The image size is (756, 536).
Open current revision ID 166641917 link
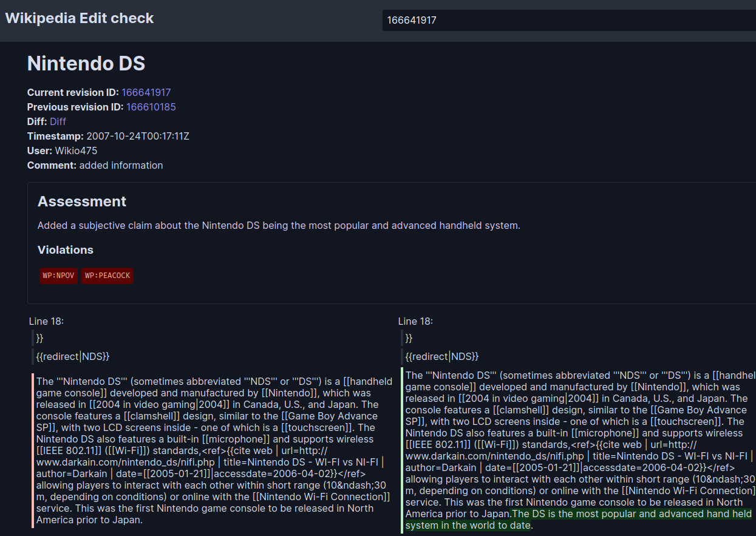[146, 92]
